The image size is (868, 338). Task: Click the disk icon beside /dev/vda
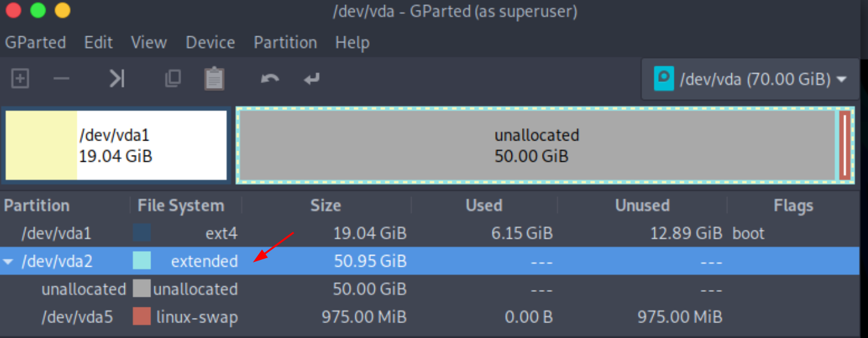[664, 79]
